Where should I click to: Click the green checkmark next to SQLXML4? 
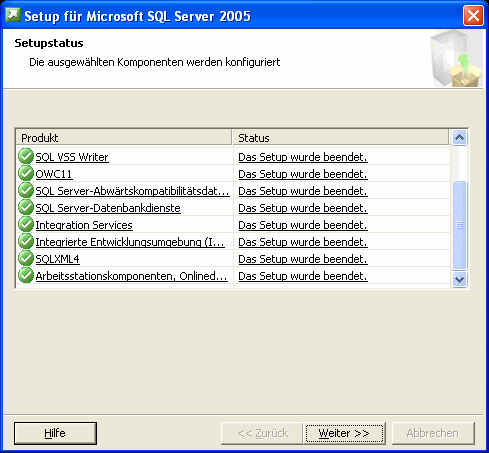[26, 258]
